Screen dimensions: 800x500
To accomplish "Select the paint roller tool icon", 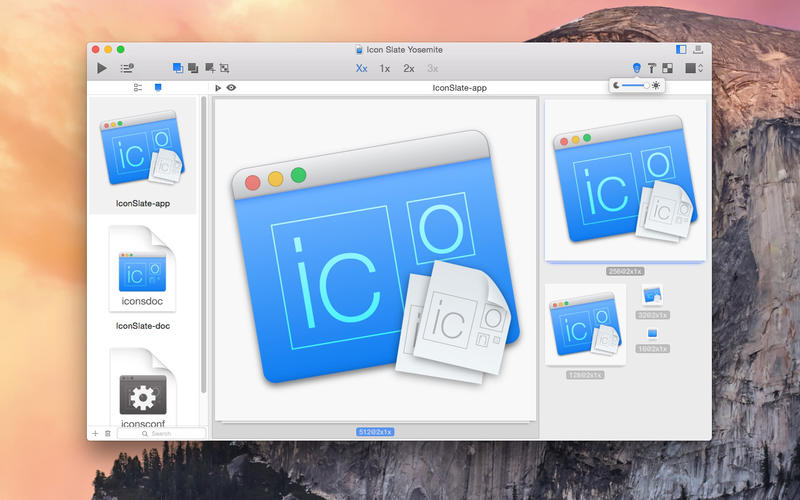I will tap(651, 68).
